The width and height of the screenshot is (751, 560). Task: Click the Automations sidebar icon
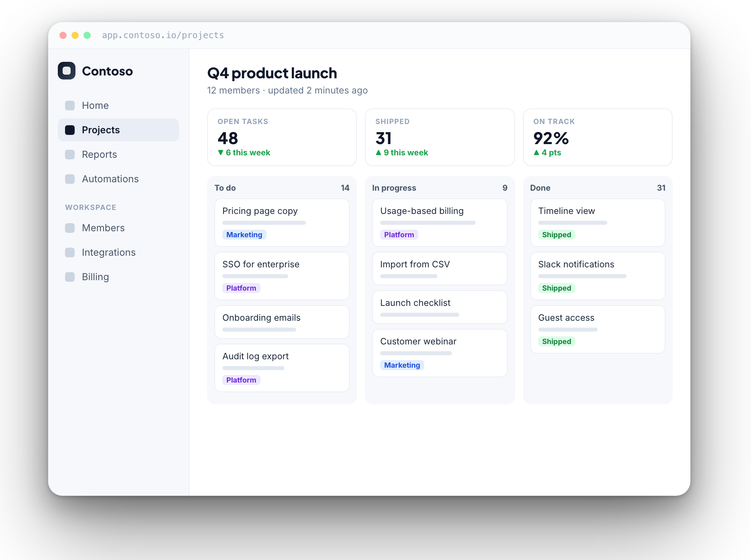[x=70, y=179]
